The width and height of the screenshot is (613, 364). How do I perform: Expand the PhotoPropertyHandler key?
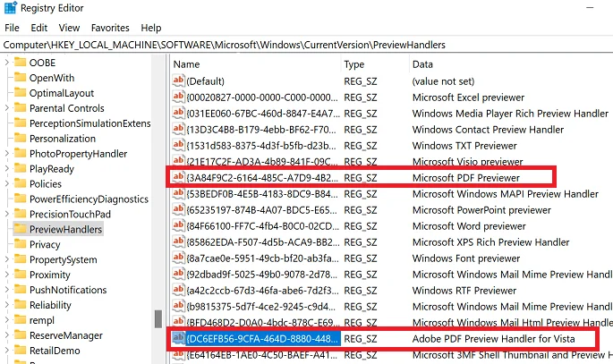click(6, 154)
